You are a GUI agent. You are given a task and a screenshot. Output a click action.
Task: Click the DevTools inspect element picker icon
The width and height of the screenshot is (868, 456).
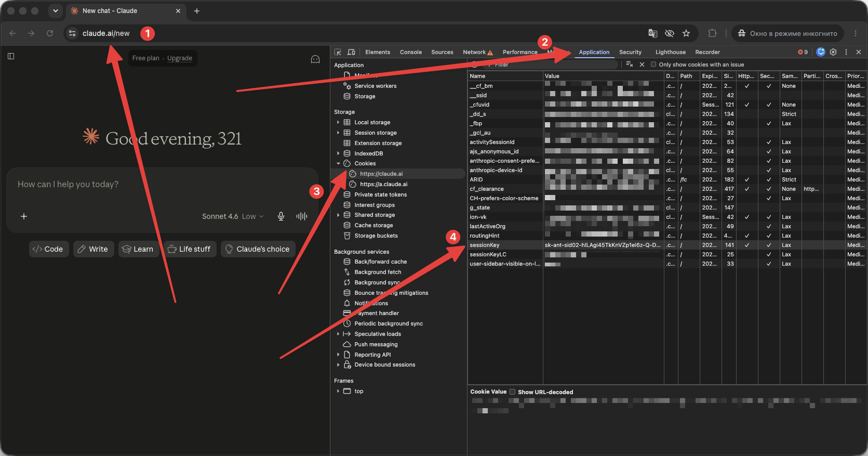pos(338,52)
